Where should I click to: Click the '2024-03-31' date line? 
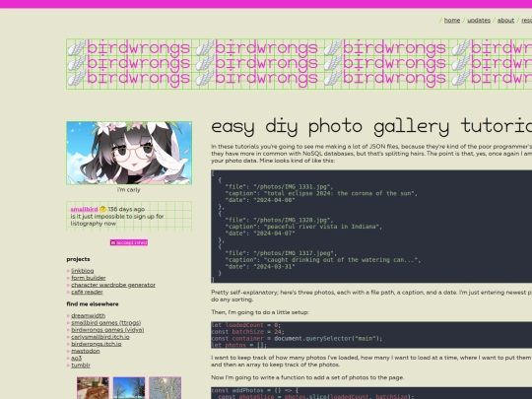point(260,267)
